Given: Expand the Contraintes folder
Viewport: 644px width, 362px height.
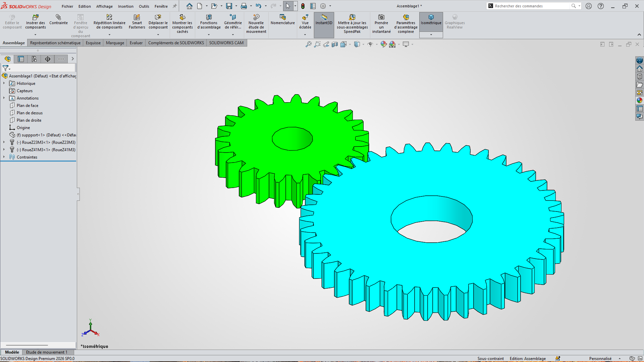Looking at the screenshot, I should (x=4, y=157).
